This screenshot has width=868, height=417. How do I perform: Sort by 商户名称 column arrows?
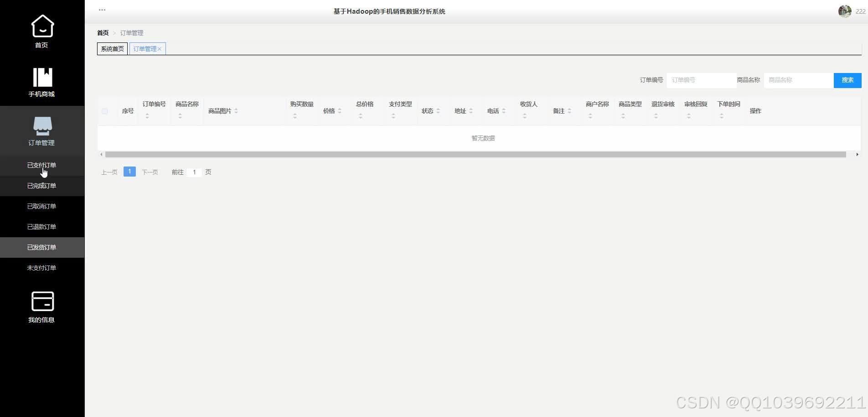(x=590, y=116)
